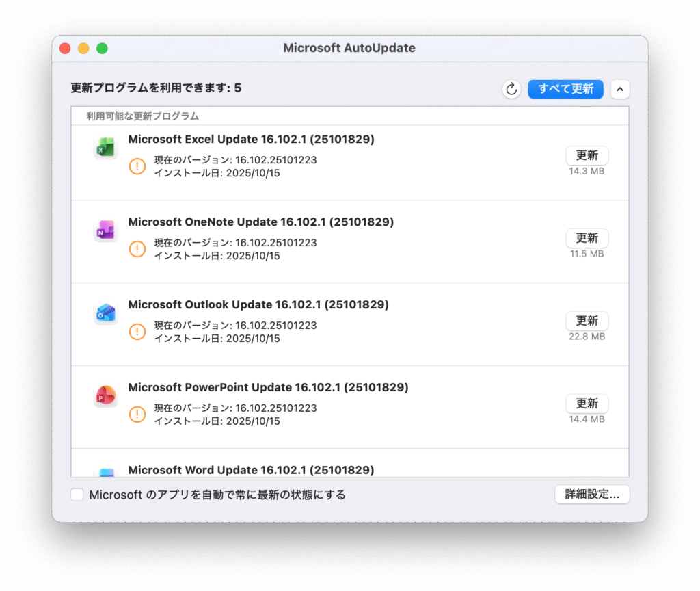
Task: Enable the automatic Microsoft apps update checkbox
Action: click(x=77, y=495)
